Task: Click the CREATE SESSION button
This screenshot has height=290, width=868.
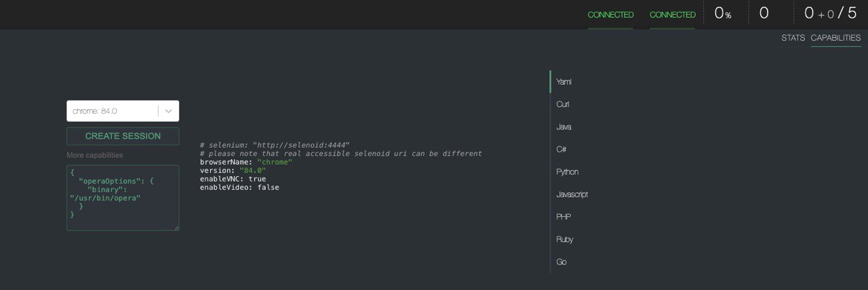Action: point(123,136)
